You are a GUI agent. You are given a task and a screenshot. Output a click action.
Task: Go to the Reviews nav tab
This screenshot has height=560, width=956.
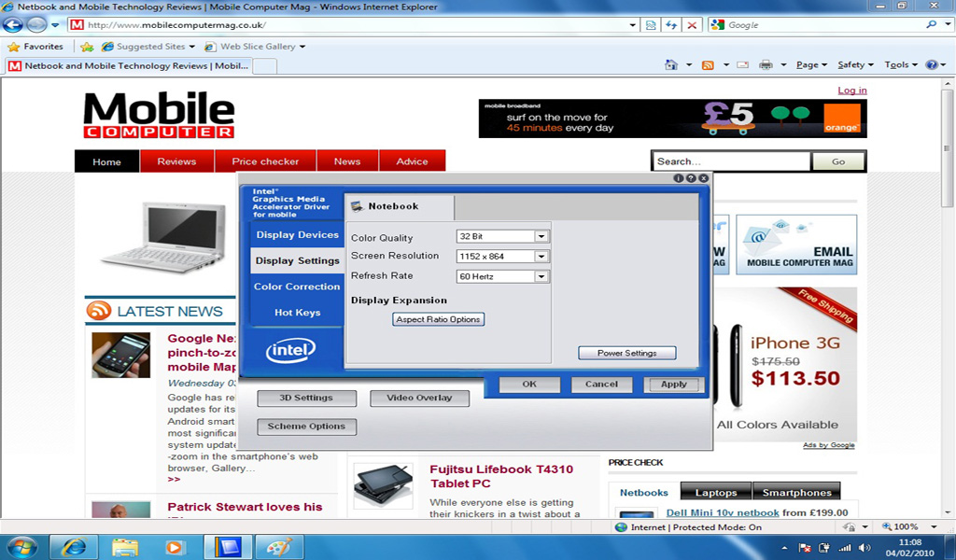176,161
